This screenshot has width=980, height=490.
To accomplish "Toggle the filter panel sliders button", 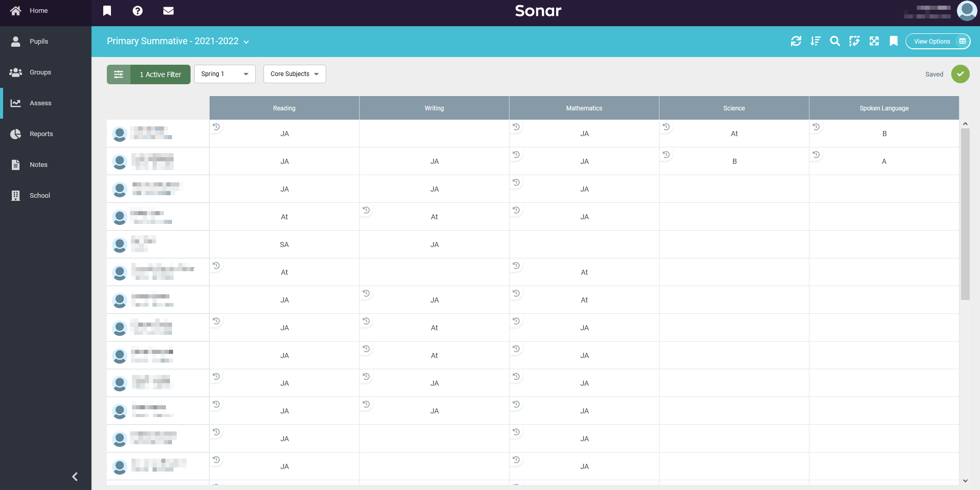I will pyautogui.click(x=119, y=74).
